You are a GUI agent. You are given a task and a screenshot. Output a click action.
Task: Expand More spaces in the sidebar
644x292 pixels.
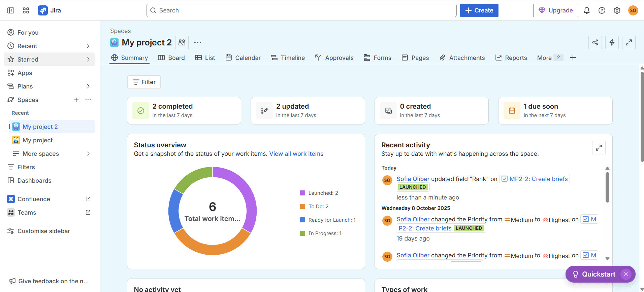[x=88, y=154]
